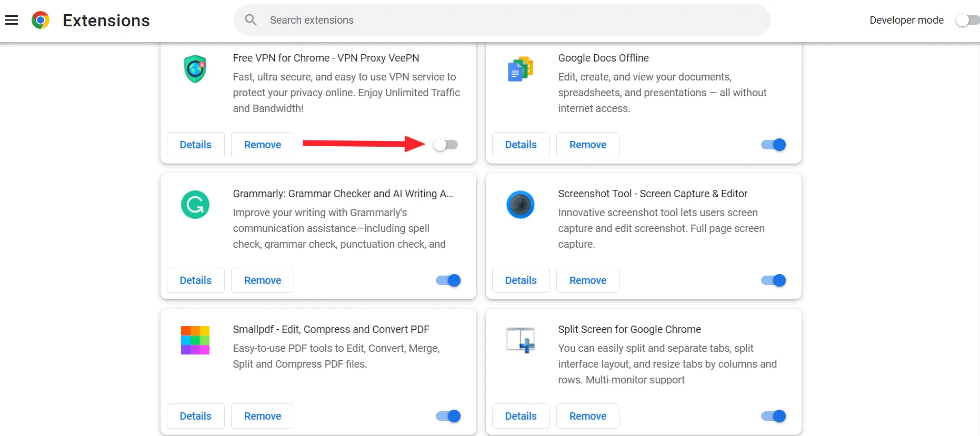Click the 'You can easily split and separate tabs' description

[667, 364]
